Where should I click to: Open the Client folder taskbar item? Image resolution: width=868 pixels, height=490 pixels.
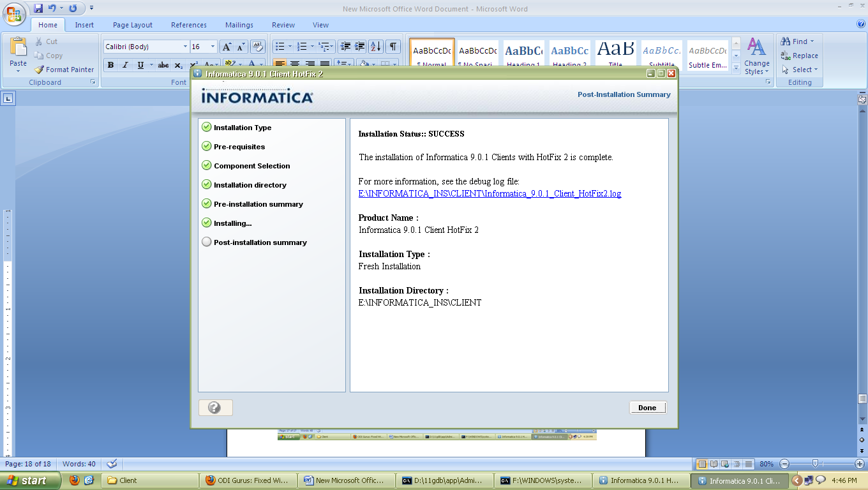(x=151, y=480)
